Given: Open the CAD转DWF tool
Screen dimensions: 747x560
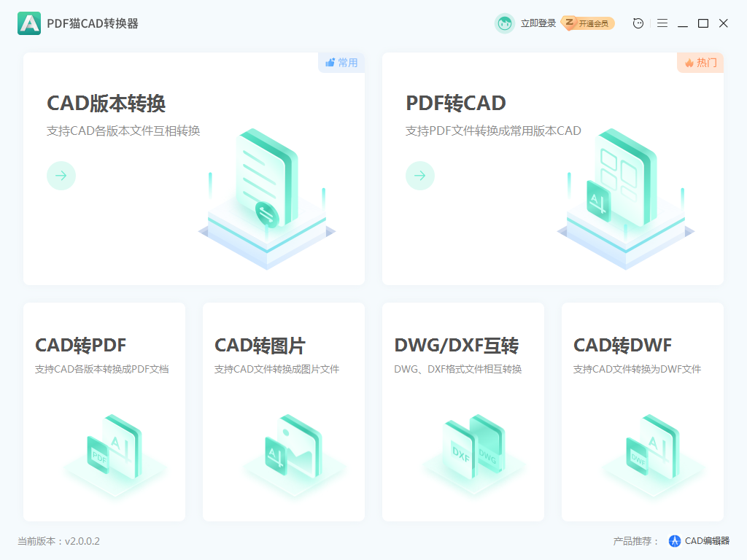Looking at the screenshot, I should click(642, 411).
